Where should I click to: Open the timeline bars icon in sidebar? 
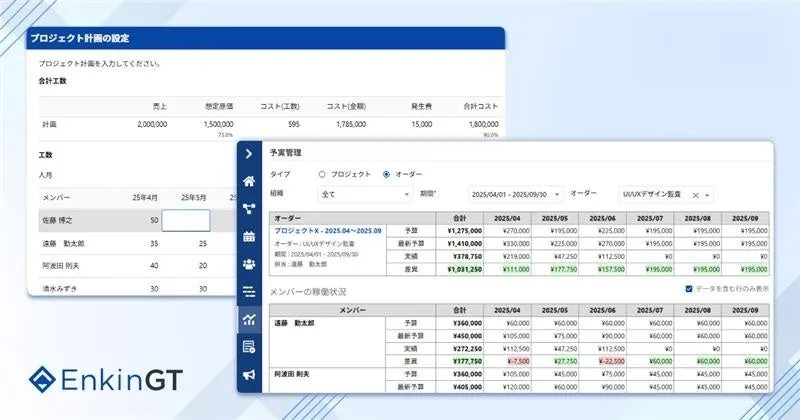point(249,291)
